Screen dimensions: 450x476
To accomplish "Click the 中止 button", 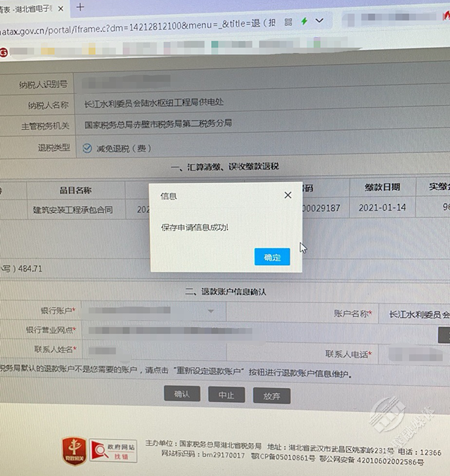I will pyautogui.click(x=226, y=394).
